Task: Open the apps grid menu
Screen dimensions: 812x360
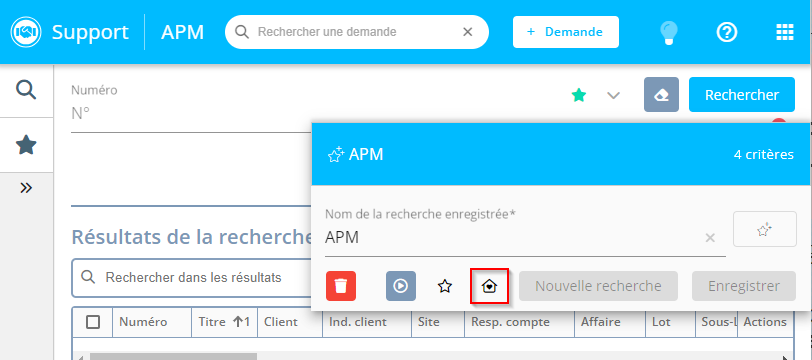Action: click(x=785, y=32)
